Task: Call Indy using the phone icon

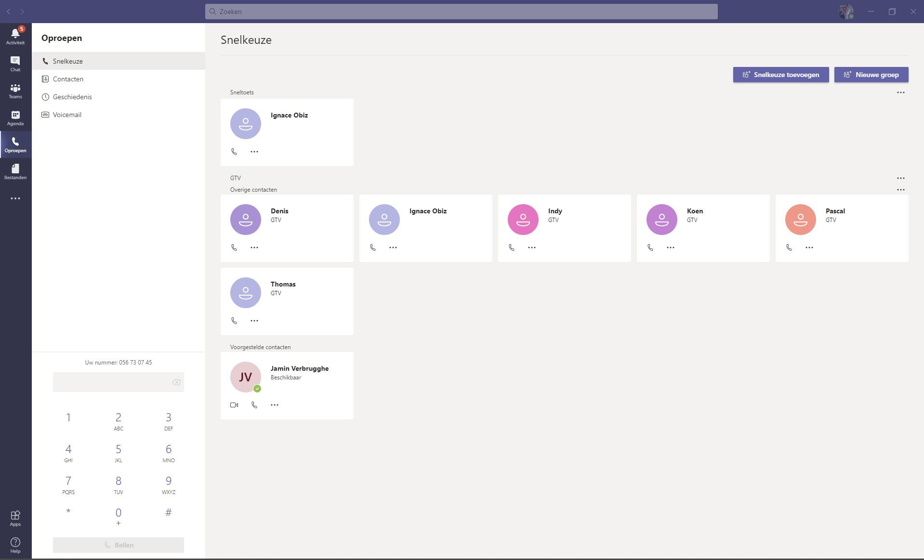Action: (x=512, y=247)
